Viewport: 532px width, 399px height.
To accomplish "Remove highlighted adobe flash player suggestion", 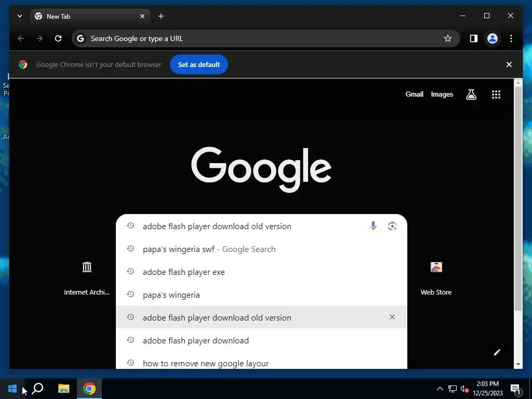I will tap(392, 317).
